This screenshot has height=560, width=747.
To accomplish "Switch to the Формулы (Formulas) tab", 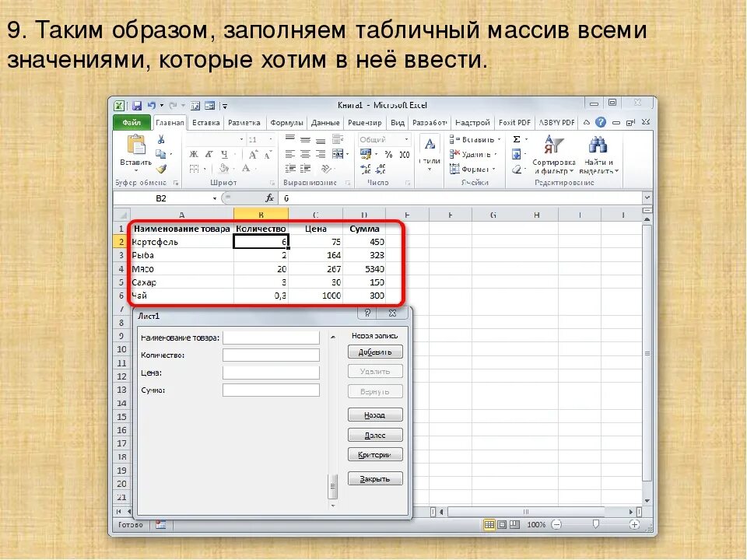I will 286,122.
